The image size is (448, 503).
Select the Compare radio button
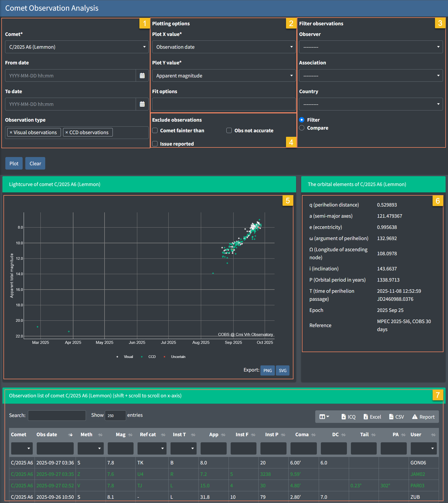click(302, 128)
